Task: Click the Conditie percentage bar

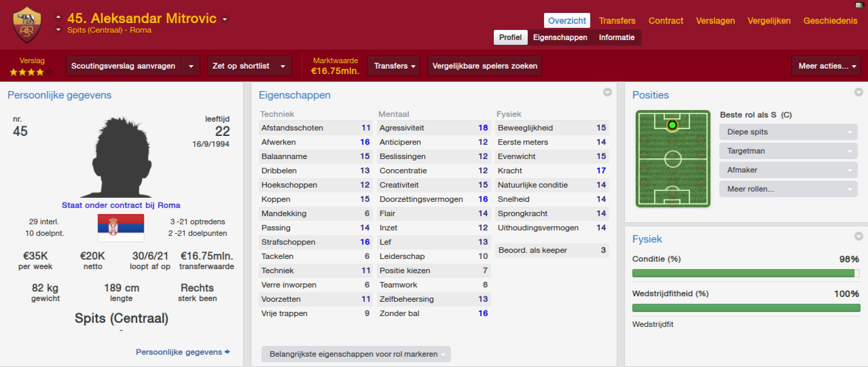Action: pos(745,273)
